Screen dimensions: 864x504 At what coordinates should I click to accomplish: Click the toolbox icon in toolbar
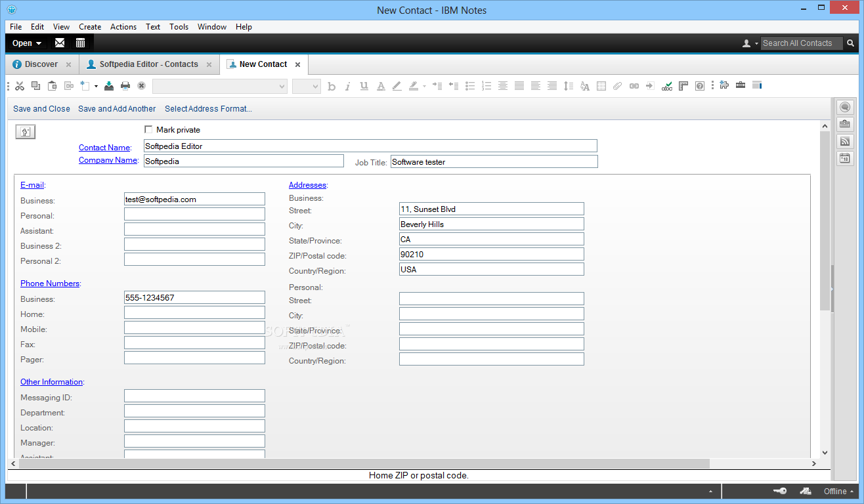[x=741, y=85]
